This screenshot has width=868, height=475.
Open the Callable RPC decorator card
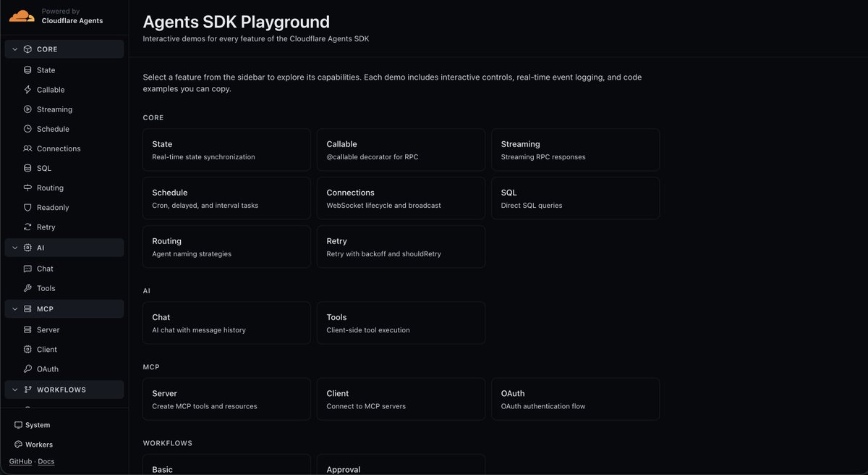pos(401,150)
